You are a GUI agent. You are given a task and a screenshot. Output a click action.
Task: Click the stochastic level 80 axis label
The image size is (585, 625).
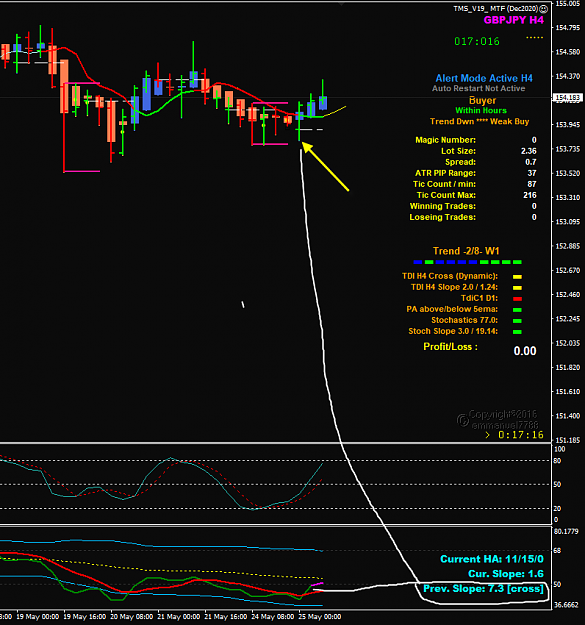[557, 461]
